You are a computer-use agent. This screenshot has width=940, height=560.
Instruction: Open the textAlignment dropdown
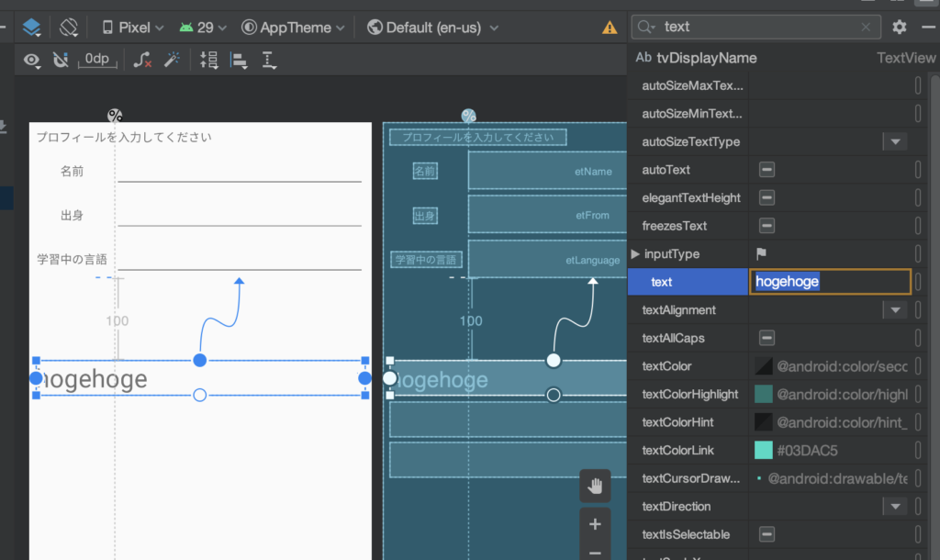(895, 310)
